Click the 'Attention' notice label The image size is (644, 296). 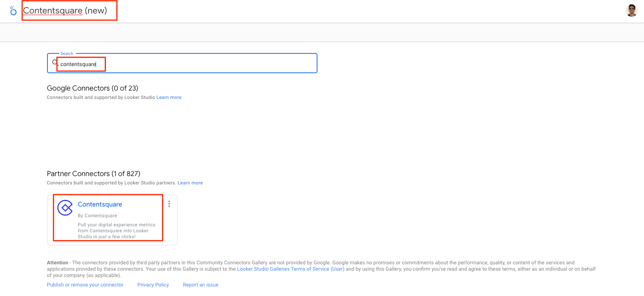(x=58, y=263)
